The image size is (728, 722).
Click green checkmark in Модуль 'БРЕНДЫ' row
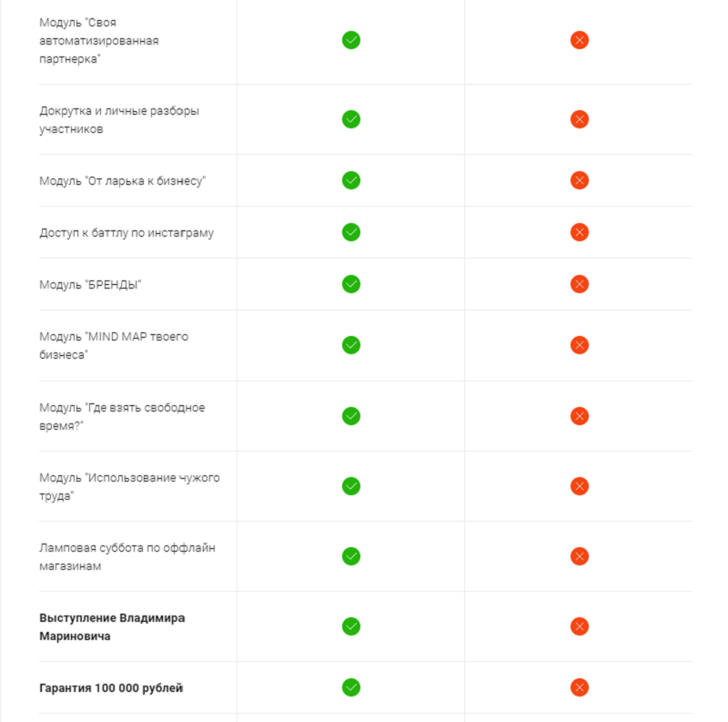[x=351, y=284]
